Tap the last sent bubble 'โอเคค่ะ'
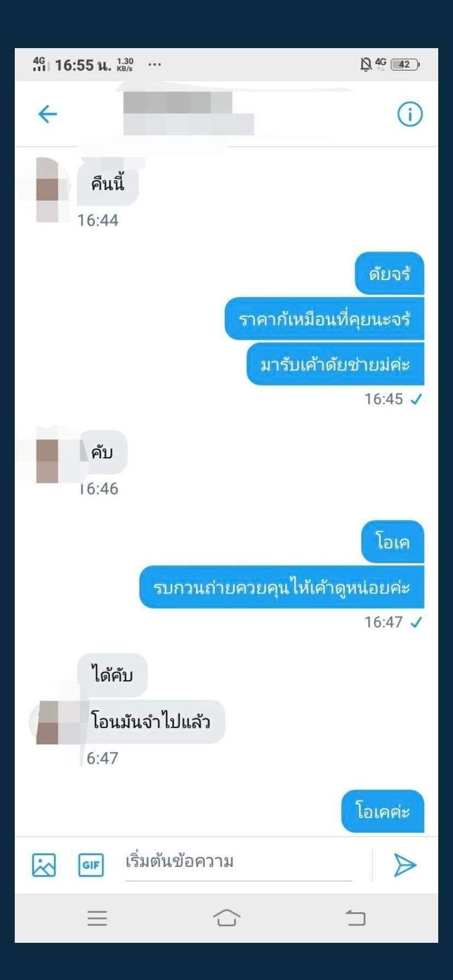Viewport: 453px width, 980px height. [x=383, y=811]
